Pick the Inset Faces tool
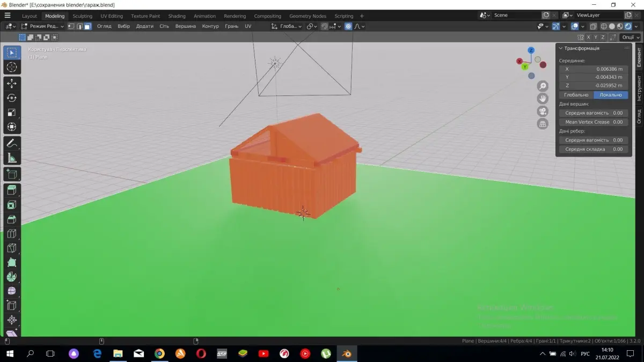The height and width of the screenshot is (362, 644). pos(12,204)
